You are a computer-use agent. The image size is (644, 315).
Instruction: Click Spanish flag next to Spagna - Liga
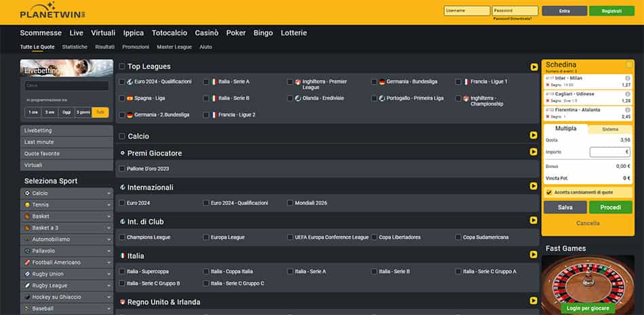click(x=129, y=99)
